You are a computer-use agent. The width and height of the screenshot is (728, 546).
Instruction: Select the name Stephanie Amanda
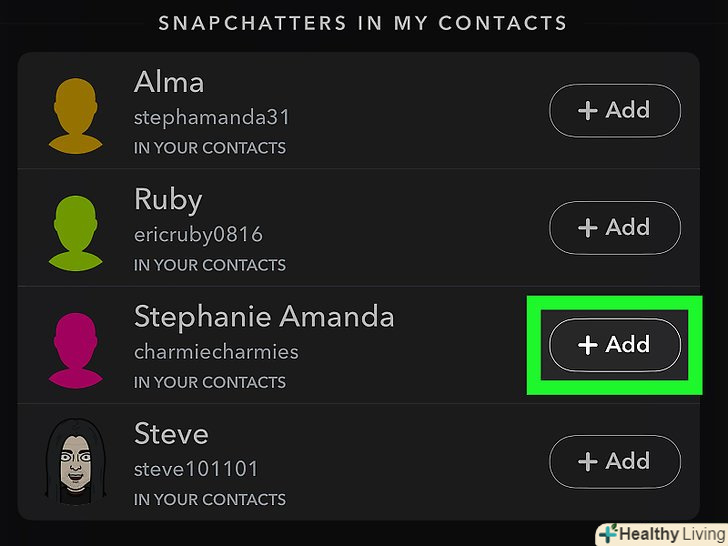pyautogui.click(x=264, y=317)
